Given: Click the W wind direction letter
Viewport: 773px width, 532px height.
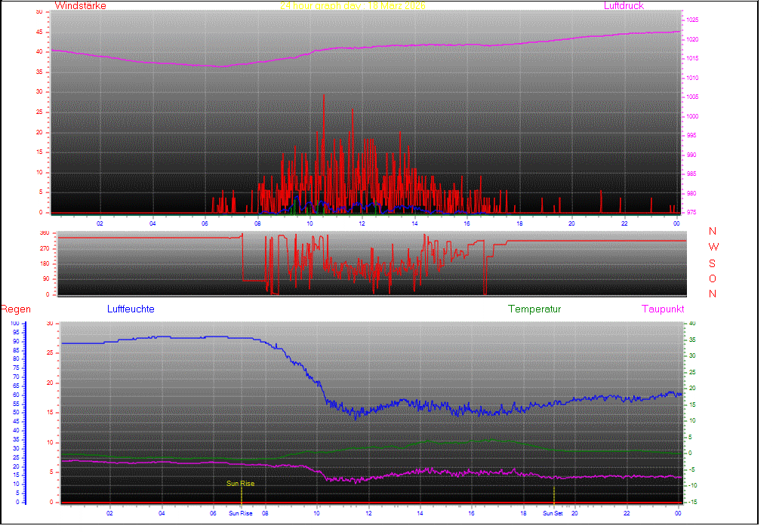Looking at the screenshot, I should pyautogui.click(x=713, y=247).
